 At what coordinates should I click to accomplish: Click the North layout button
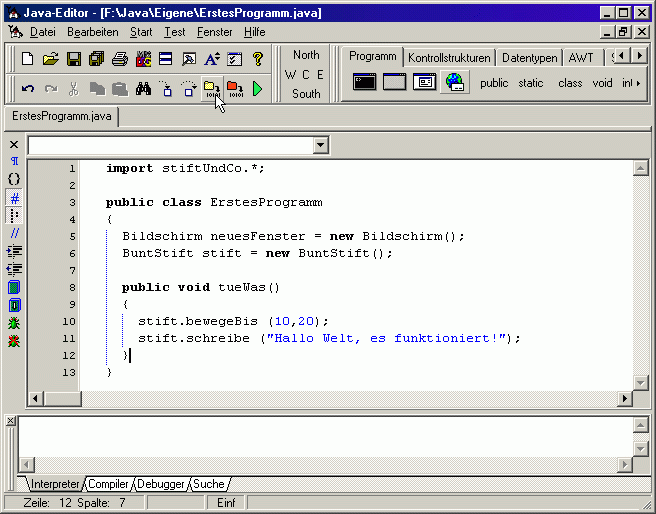[306, 55]
